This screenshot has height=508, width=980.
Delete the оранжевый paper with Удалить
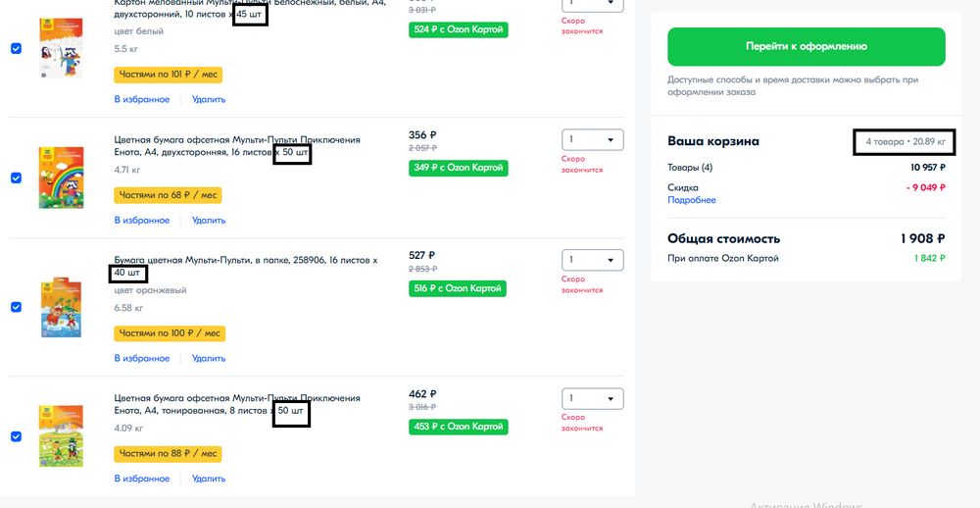click(209, 359)
